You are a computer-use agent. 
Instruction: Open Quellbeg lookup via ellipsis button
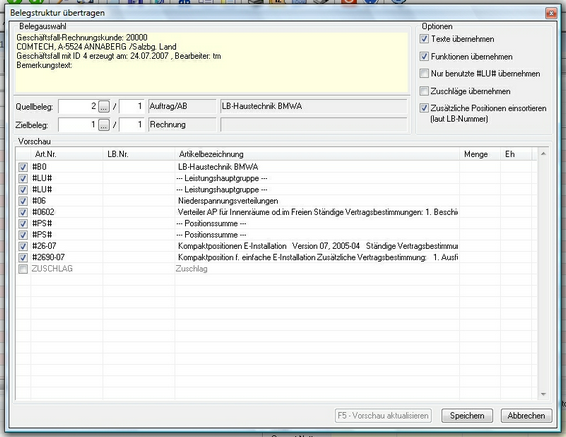tap(104, 106)
